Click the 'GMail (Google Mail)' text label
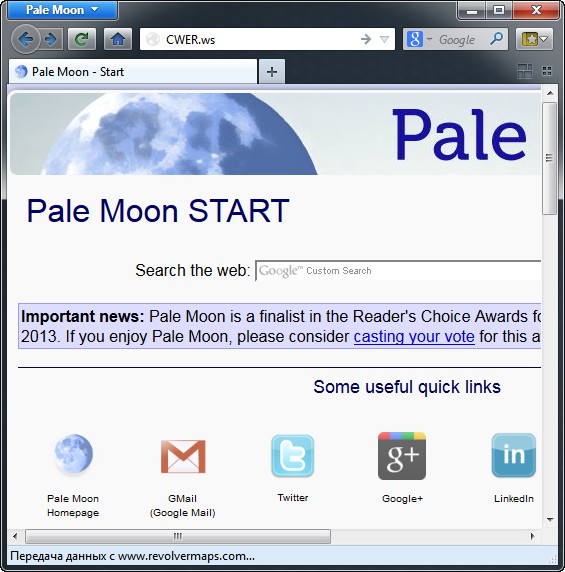This screenshot has width=565, height=572. 182,506
